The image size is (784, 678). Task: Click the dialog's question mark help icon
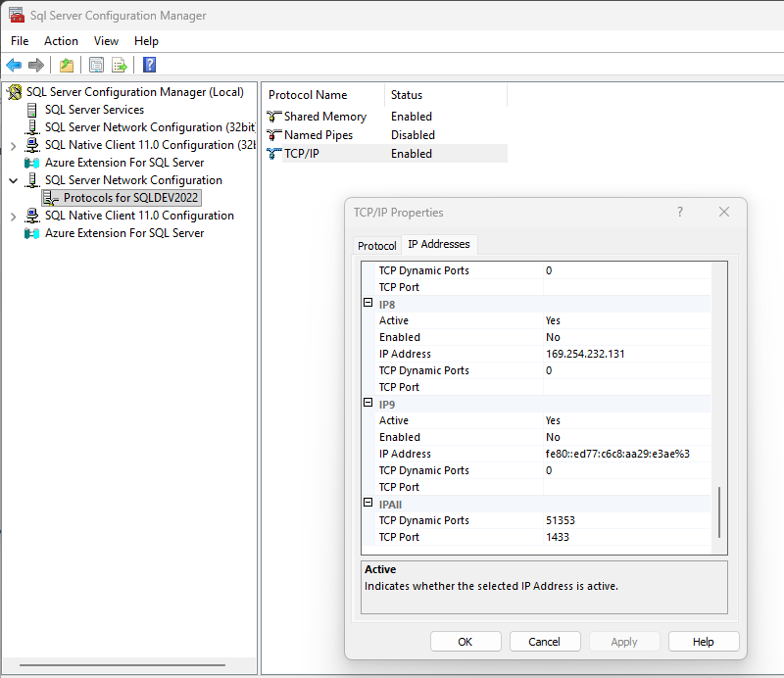[680, 212]
